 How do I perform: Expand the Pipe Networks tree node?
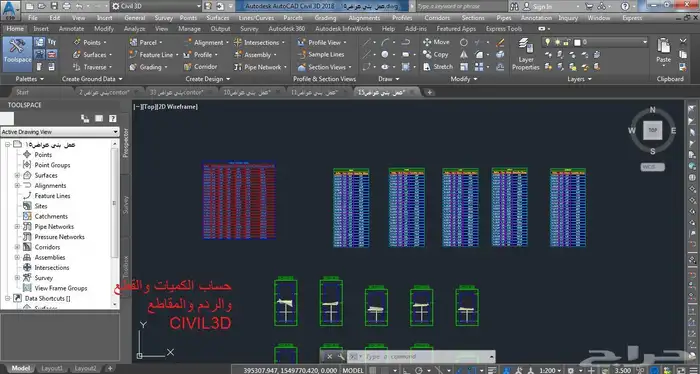(17, 227)
